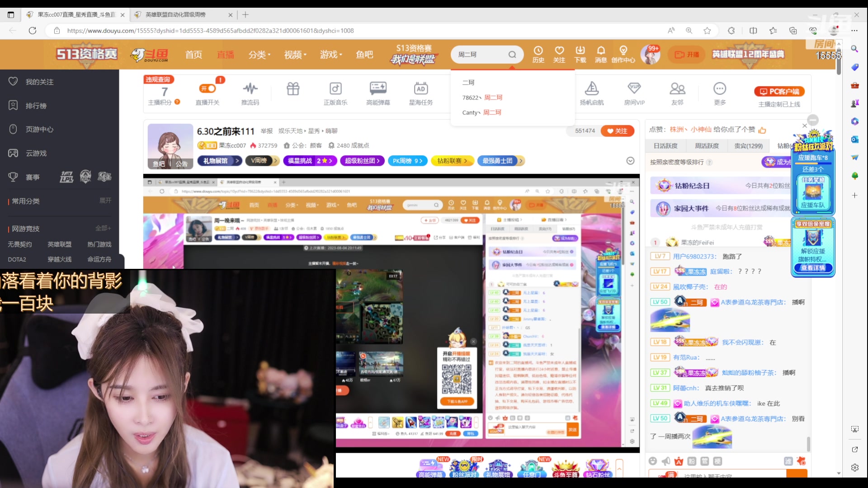Open the 更多 more options icon
This screenshot has width=868, height=488.
point(720,94)
